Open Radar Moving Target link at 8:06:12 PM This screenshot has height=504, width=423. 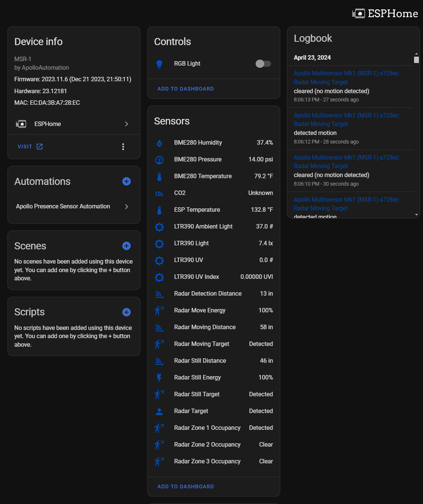tap(321, 124)
